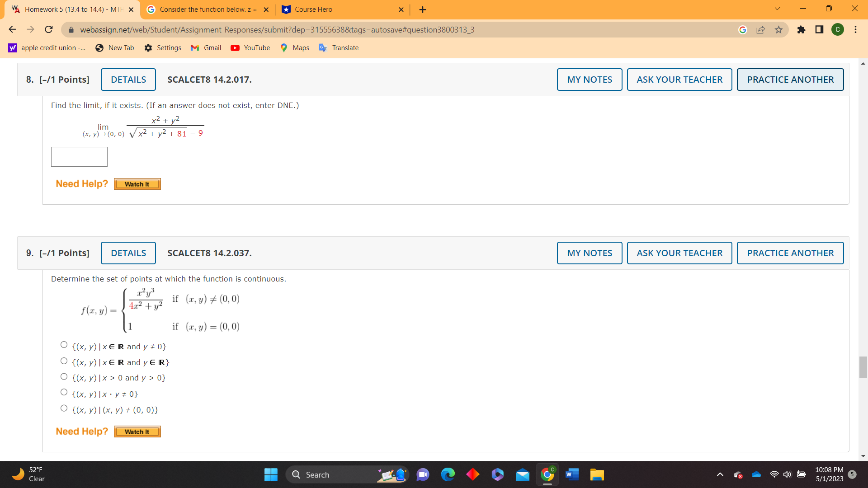868x488 pixels.
Task: Open Microsoft Word from the taskbar
Action: pyautogui.click(x=571, y=474)
